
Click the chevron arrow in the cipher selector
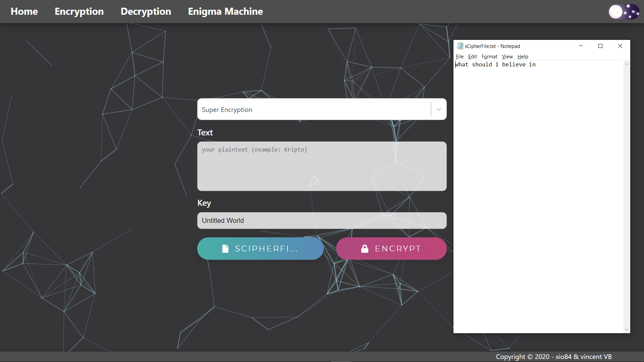coord(439,109)
